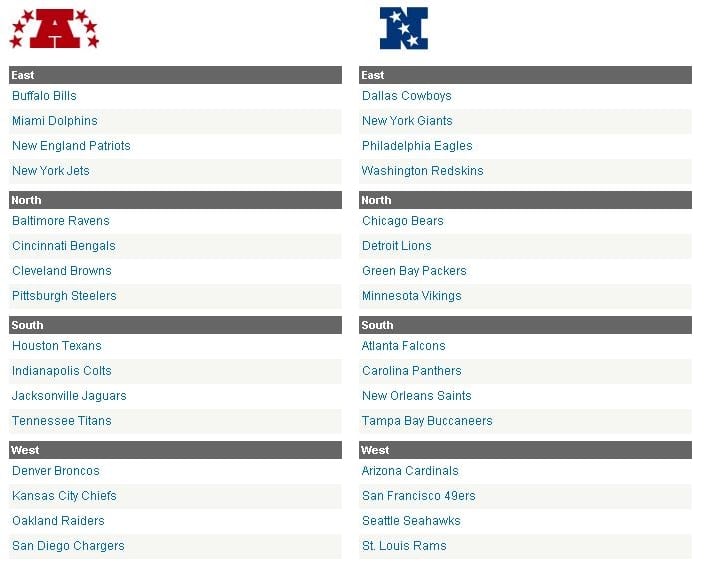Open the New Orleans Saints page
This screenshot has height=571, width=711.
click(x=417, y=395)
